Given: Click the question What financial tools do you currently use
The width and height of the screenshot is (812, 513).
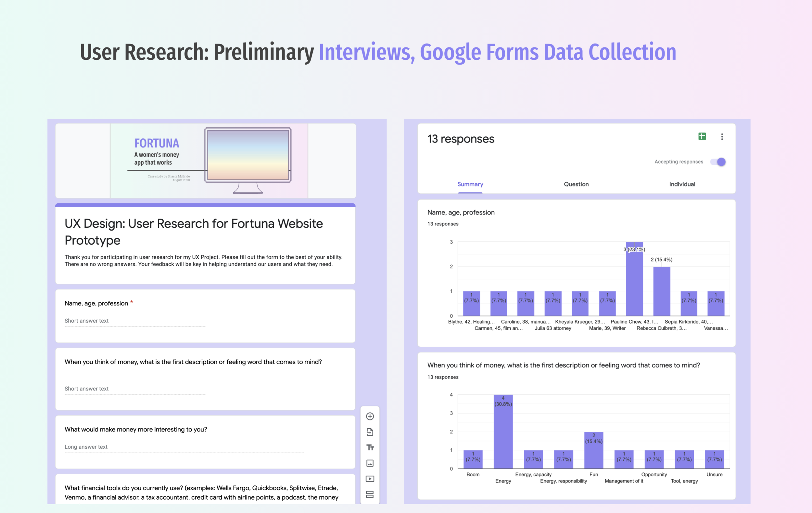Looking at the screenshot, I should point(201,493).
